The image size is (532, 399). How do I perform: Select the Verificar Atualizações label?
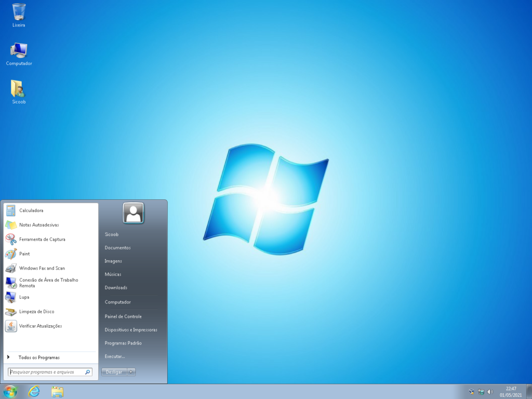(41, 326)
